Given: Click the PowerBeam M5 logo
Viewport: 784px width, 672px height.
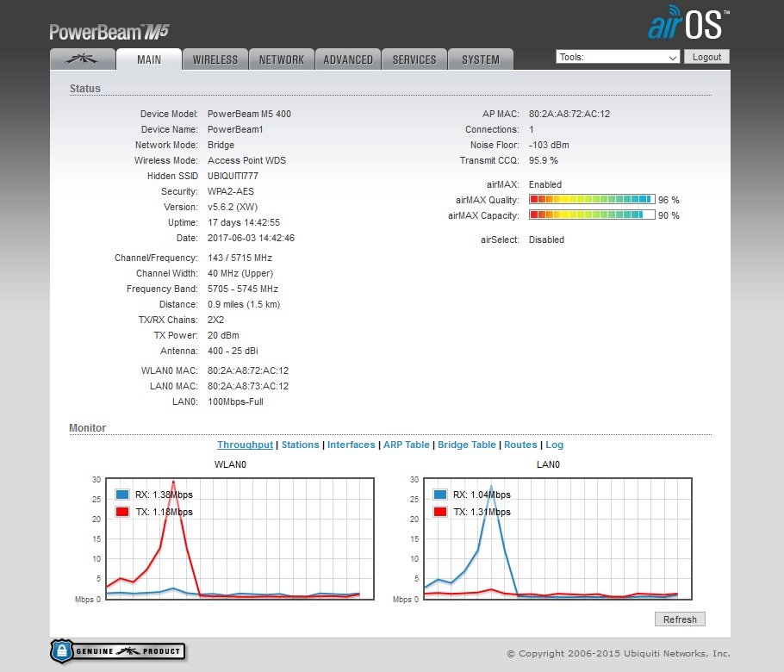Looking at the screenshot, I should click(x=109, y=32).
